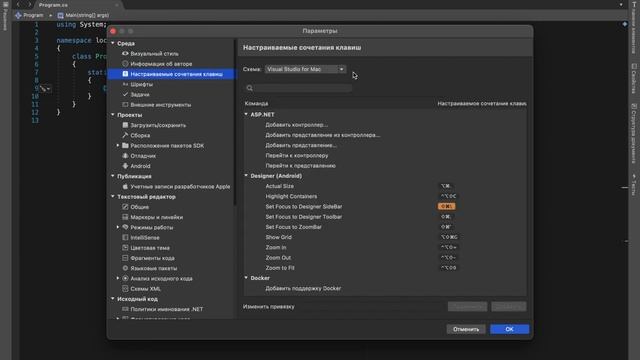This screenshot has width=640, height=360.
Task: Click Настраиваемое сочетание клавиш column header
Action: coord(482,103)
